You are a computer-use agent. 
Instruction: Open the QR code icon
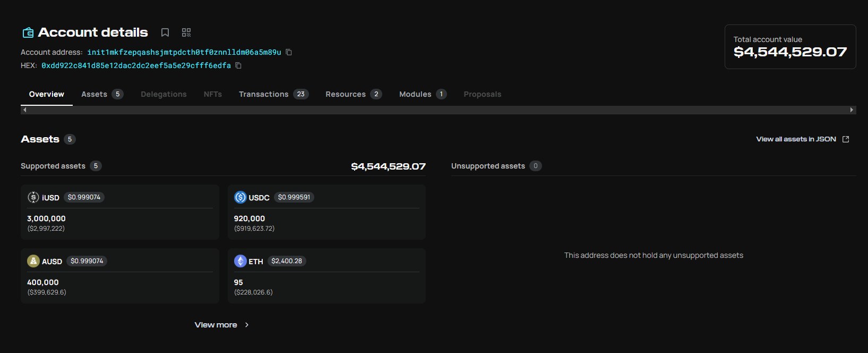tap(186, 33)
